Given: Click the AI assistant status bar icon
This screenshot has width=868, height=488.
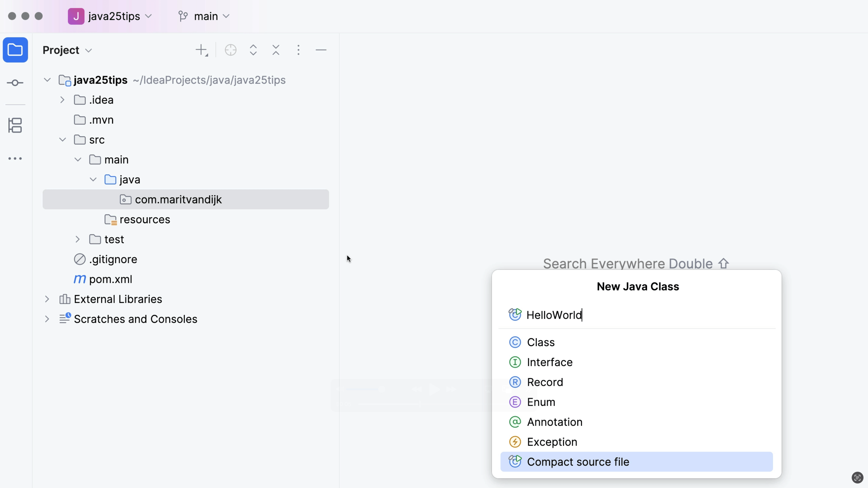Looking at the screenshot, I should click(x=857, y=478).
